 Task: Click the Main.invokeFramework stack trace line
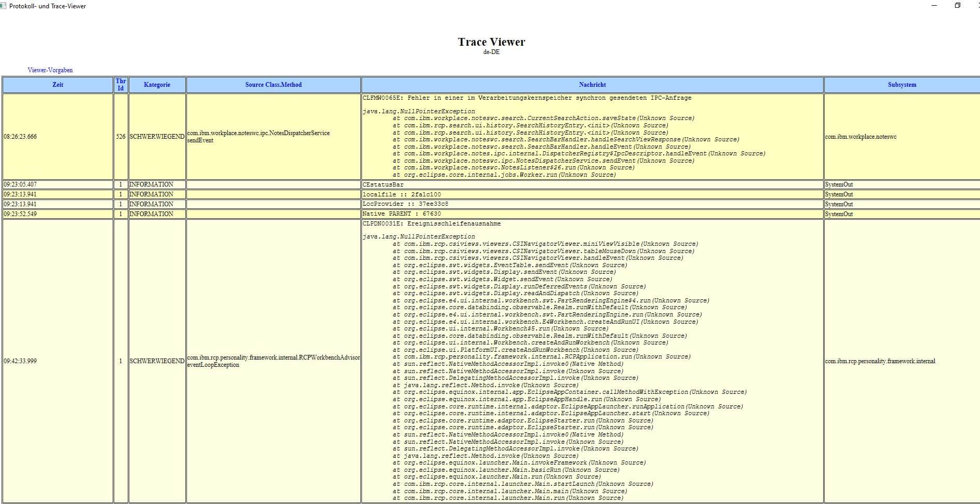[x=519, y=462]
